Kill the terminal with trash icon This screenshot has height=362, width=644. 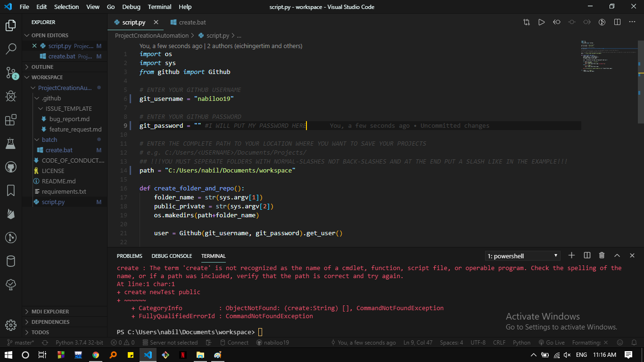tap(602, 255)
